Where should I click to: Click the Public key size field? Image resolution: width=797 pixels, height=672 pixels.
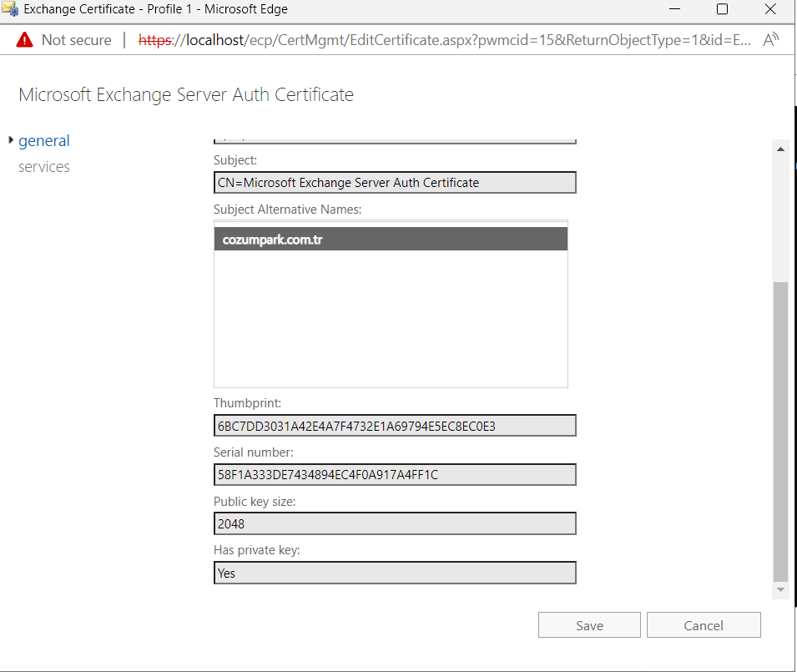395,523
